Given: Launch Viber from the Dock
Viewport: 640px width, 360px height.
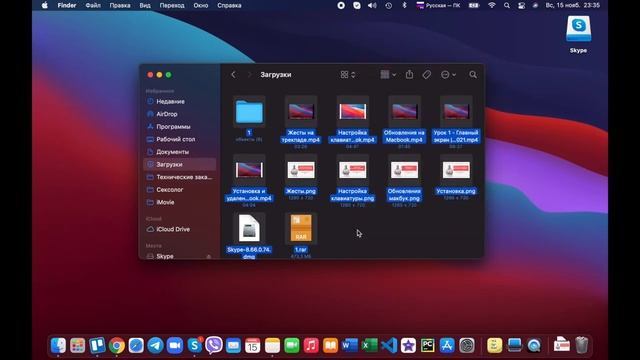Looking at the screenshot, I should pos(214,345).
